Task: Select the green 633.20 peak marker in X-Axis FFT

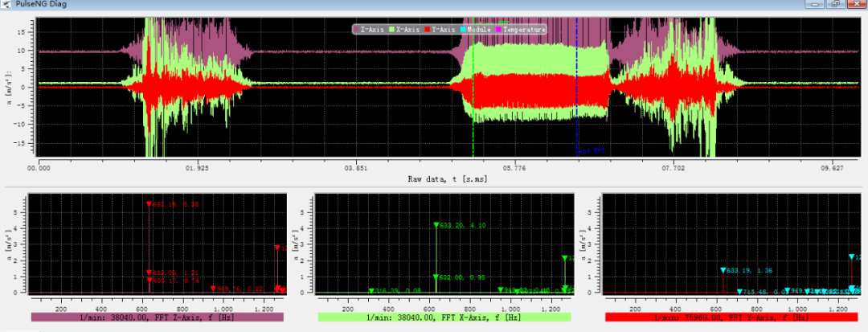Action: point(436,225)
